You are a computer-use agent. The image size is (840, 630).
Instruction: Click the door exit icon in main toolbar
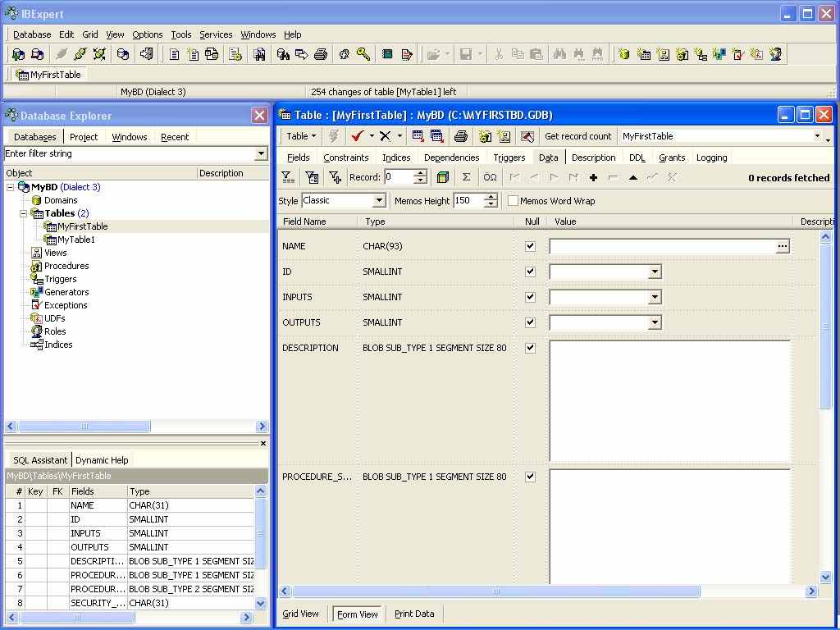pyautogui.click(x=146, y=54)
